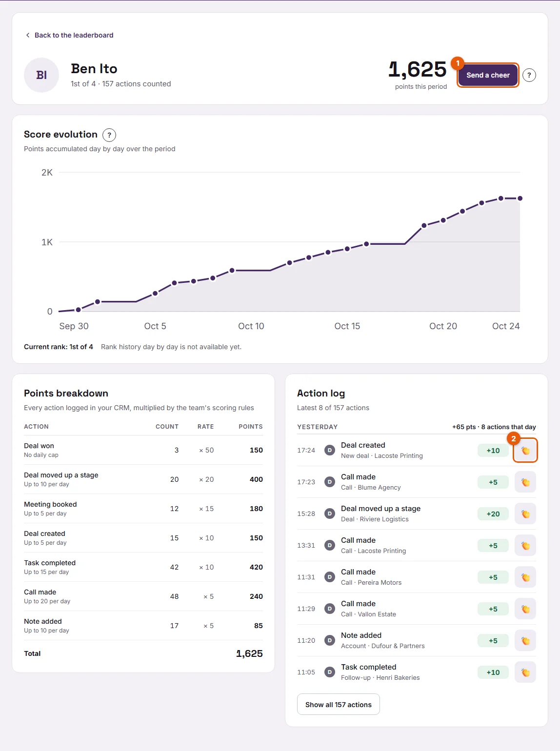Click the D badge on the 17:24 entry

[330, 451]
